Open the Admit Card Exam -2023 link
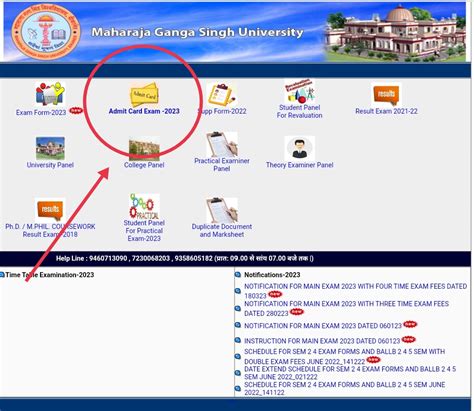Viewport: 474px width, 411px height. pos(144,111)
